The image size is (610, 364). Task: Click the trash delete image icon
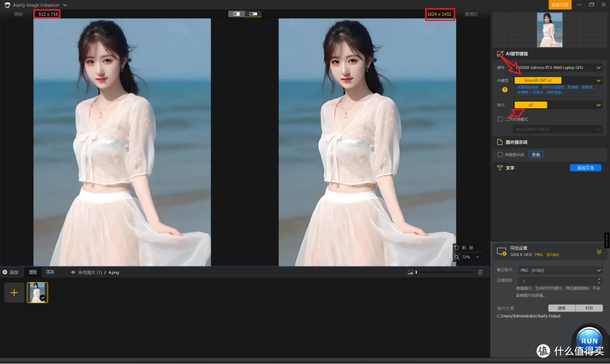(x=481, y=272)
